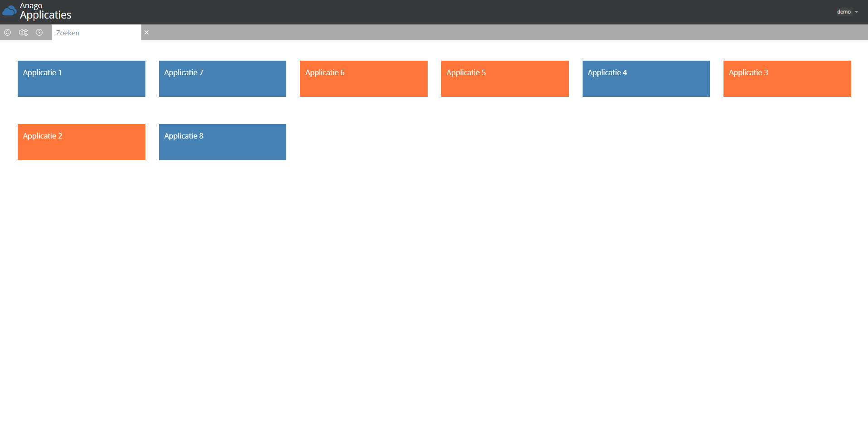Click the blue Anago cloud logo
868x436 pixels.
coord(9,10)
